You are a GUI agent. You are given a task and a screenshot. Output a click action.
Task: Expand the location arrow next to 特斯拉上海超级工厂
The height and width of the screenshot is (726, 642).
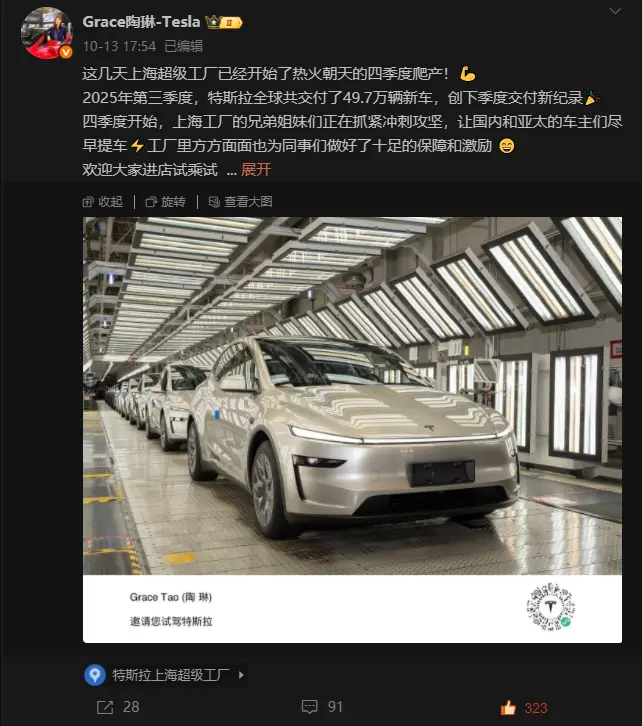(x=241, y=675)
